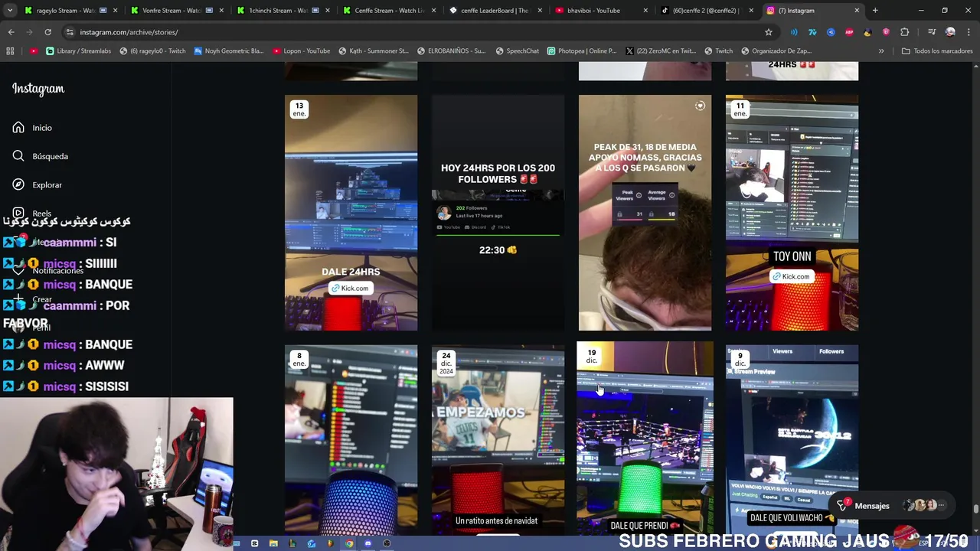This screenshot has width=980, height=551.
Task: Click highlight icon on PEAK DE 31 story
Action: [700, 106]
